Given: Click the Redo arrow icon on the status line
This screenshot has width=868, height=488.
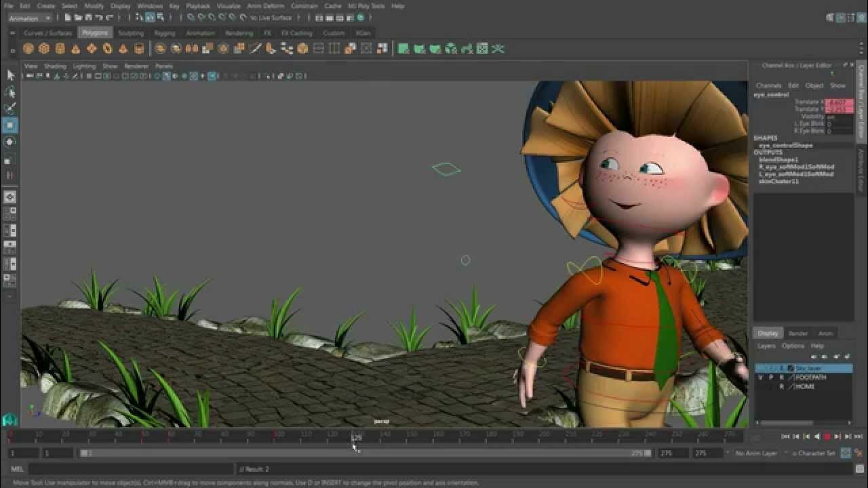Looking at the screenshot, I should [108, 18].
